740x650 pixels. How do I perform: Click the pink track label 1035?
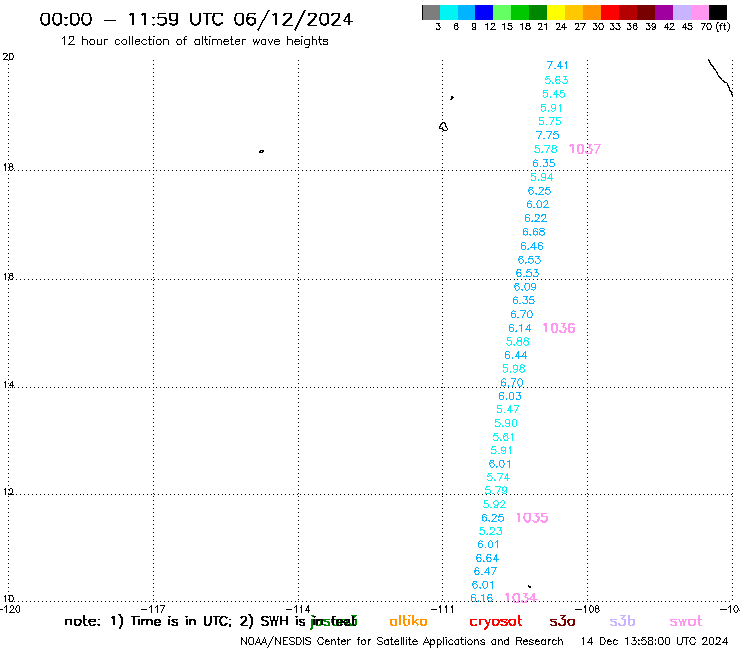pos(532,518)
